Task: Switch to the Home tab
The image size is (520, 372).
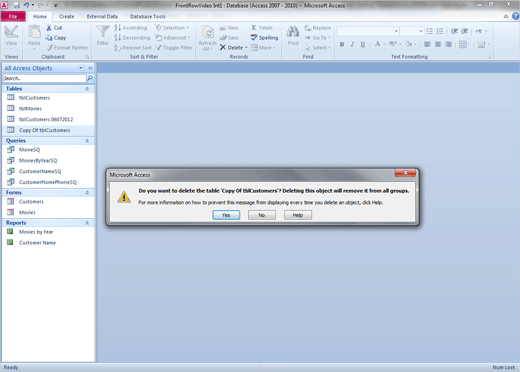Action: (40, 16)
